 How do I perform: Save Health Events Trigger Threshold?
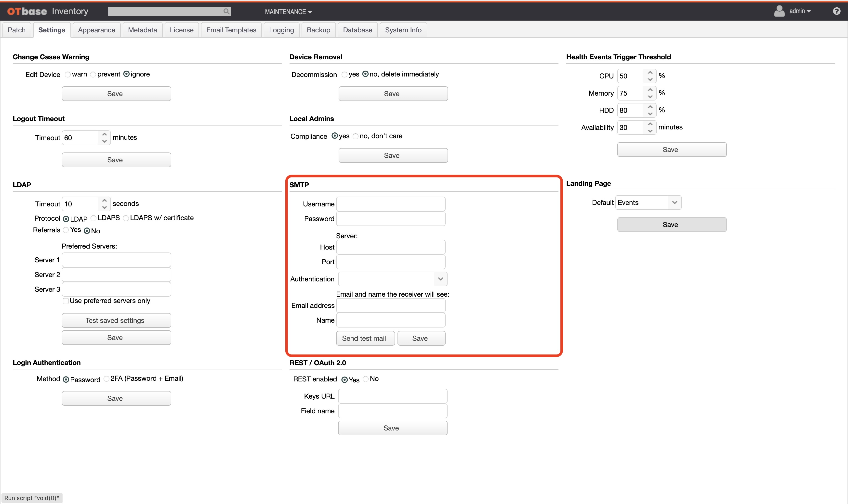(x=672, y=150)
